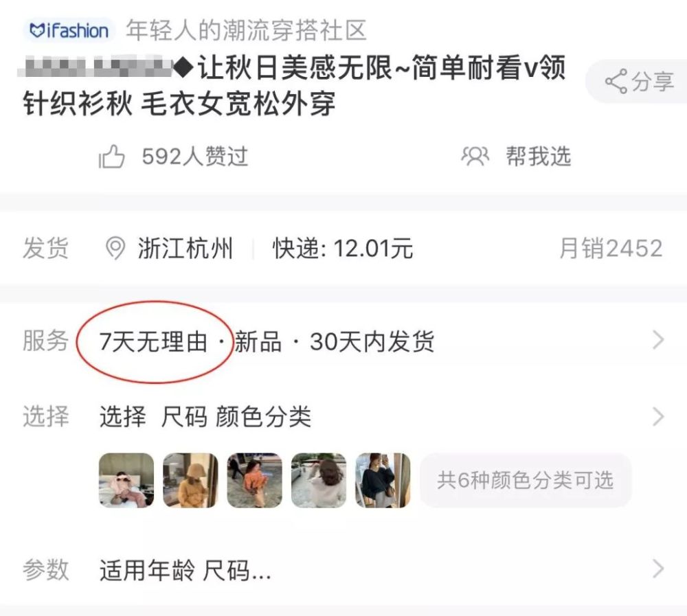Open 共6种颜色分类可选 options
The image size is (687, 616).
pos(526,480)
